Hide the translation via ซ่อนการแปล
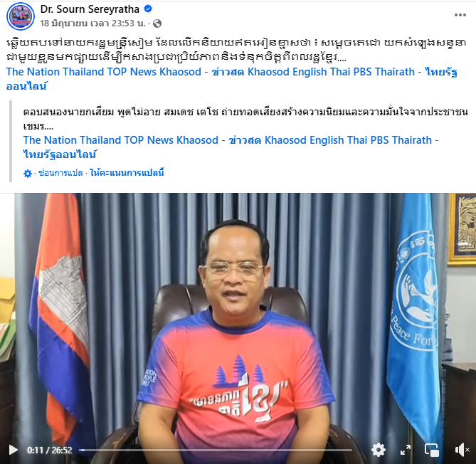The width and height of the screenshot is (476, 464). pos(60,173)
